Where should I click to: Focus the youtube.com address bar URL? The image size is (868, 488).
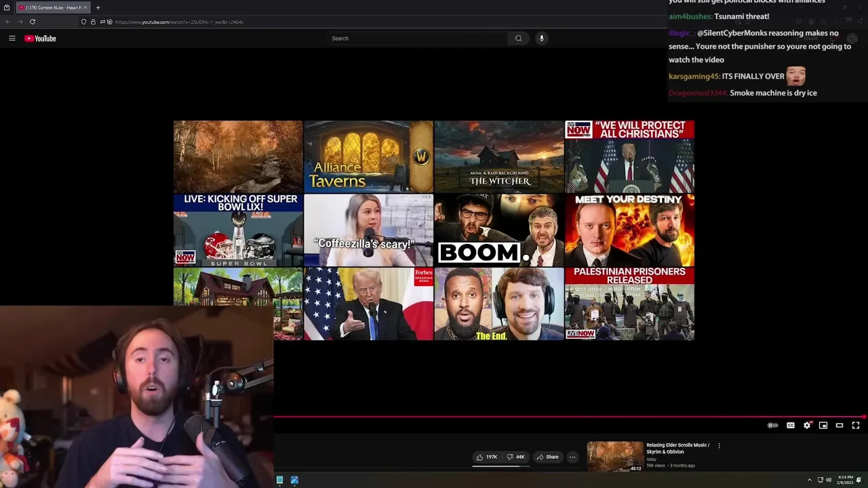(x=179, y=22)
